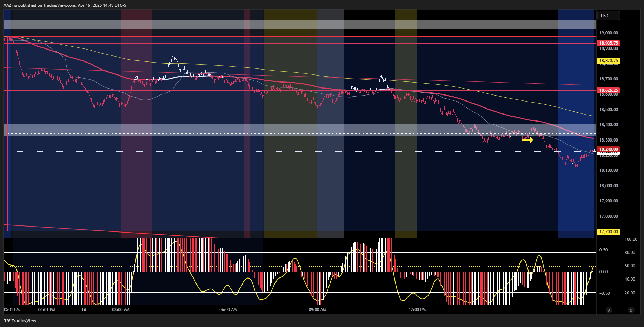The image size is (644, 327).
Task: Click the 18,300.00 price axis label
Action: pos(609,140)
